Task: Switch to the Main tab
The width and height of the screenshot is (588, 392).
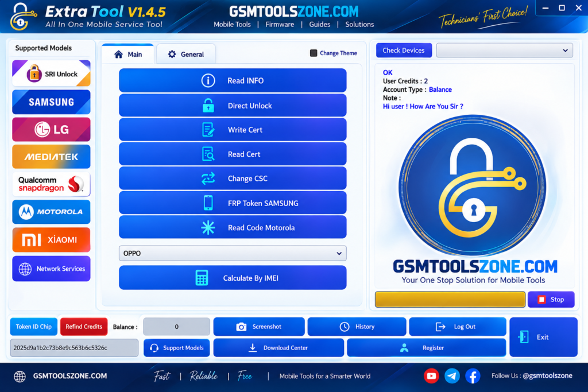Action: pyautogui.click(x=128, y=55)
